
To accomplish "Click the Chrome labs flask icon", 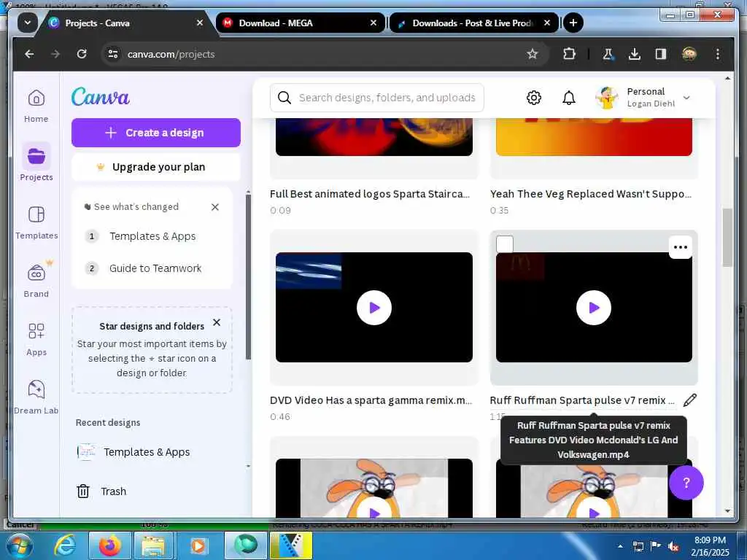I will 608,54.
